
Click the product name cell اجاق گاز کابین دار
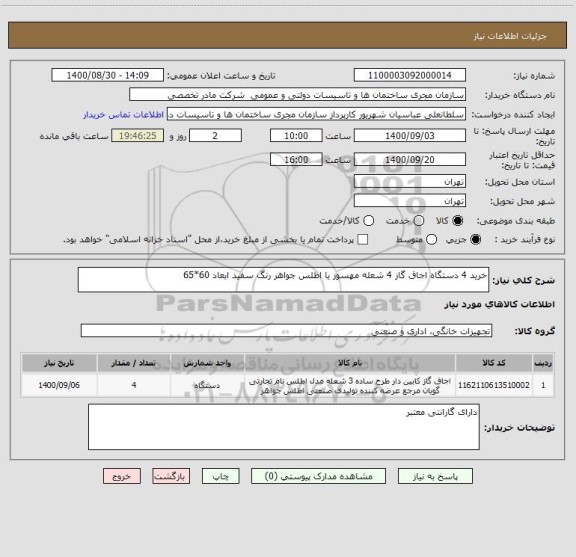tap(350, 385)
